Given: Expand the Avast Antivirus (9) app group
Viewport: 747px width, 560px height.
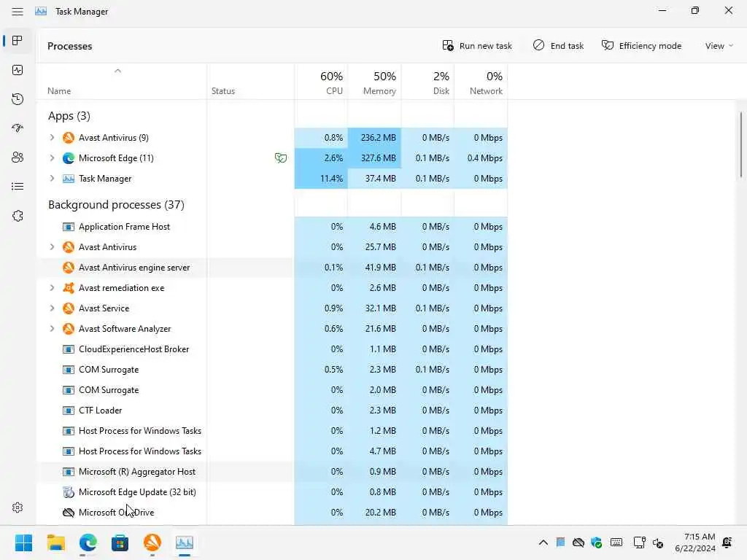Looking at the screenshot, I should 52,138.
